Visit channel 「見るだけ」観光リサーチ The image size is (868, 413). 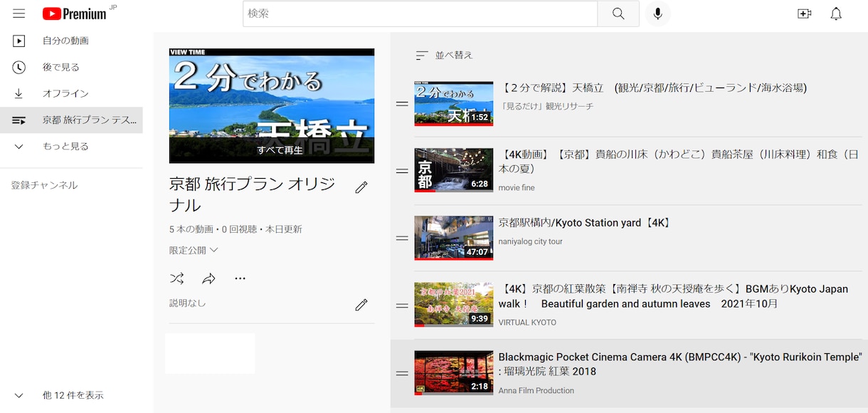click(546, 106)
